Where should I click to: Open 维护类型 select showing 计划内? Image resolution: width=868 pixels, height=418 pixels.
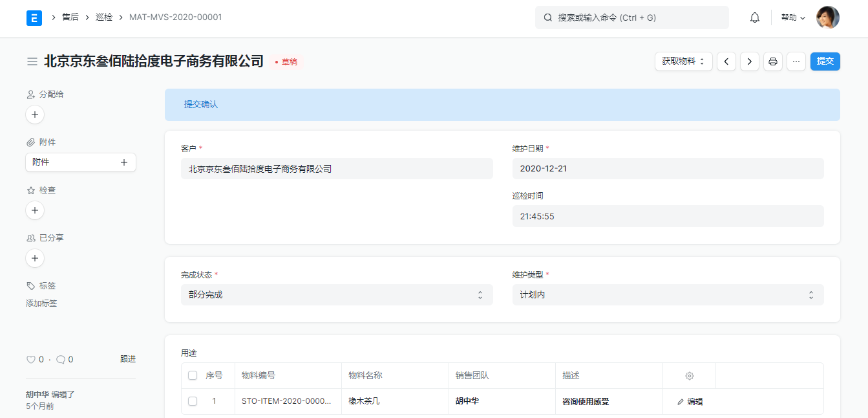click(668, 294)
